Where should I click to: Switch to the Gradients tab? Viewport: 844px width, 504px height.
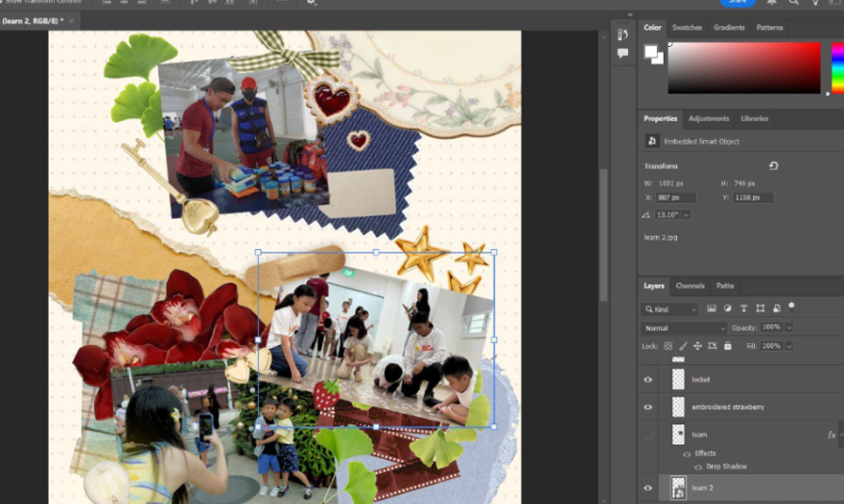tap(729, 28)
